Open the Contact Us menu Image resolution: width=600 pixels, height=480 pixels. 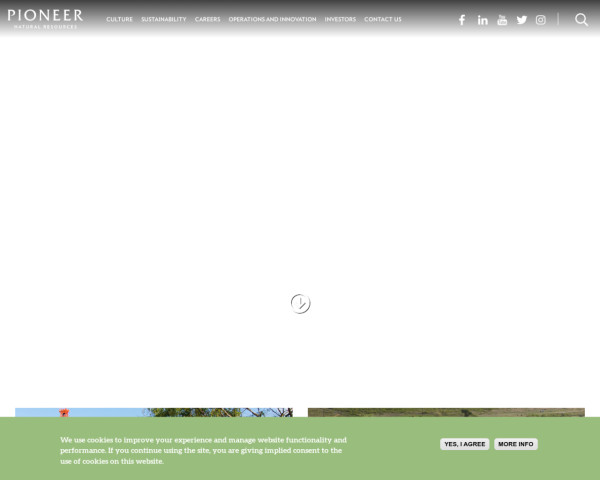[x=383, y=19]
